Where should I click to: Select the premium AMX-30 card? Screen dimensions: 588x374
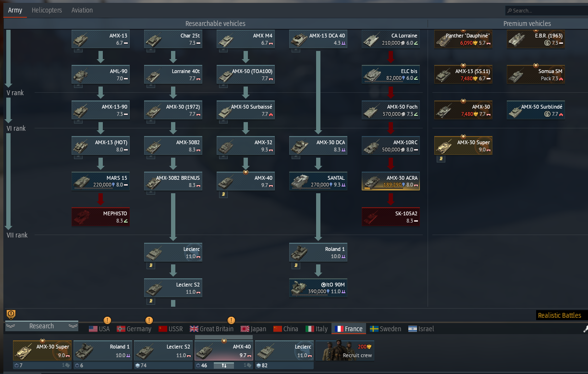463,110
